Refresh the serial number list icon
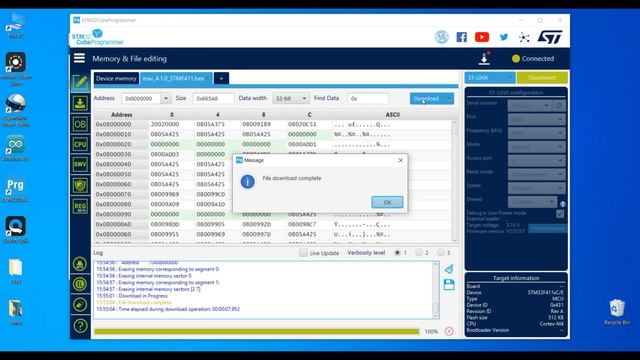 (559, 106)
